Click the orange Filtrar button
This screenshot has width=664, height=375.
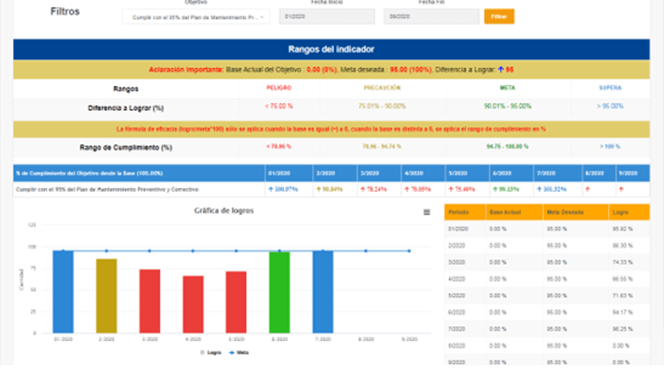tap(499, 17)
